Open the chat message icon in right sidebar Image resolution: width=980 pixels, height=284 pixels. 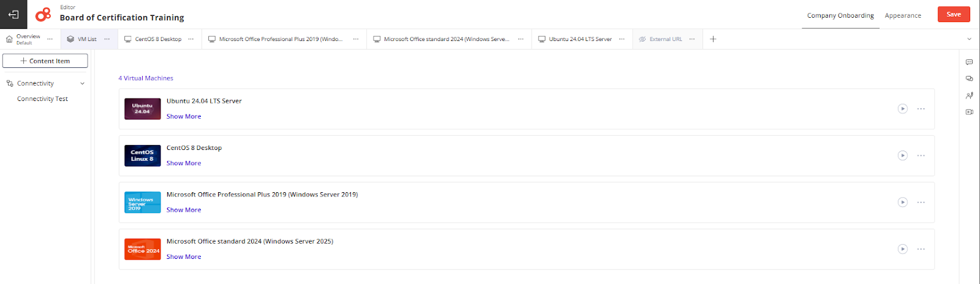(969, 62)
